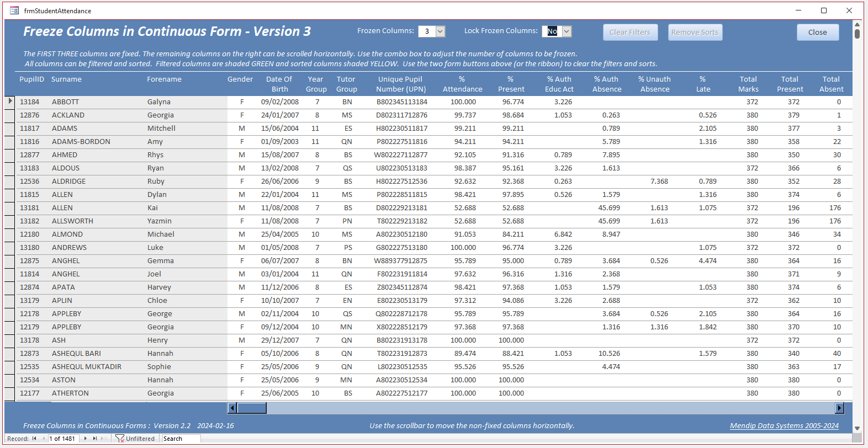This screenshot has height=448, width=868.
Task: Click the horizontal scrollbar left arrow
Action: tap(232, 408)
